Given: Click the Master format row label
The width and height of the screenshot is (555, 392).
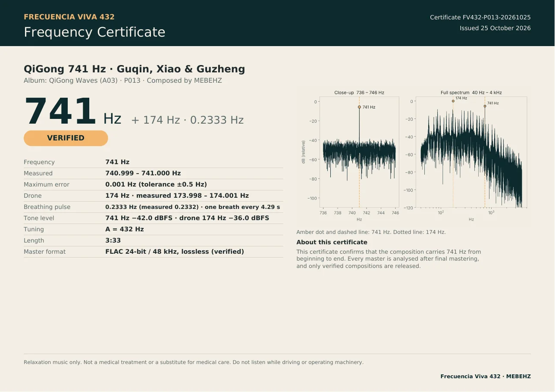Looking at the screenshot, I should (x=45, y=252).
